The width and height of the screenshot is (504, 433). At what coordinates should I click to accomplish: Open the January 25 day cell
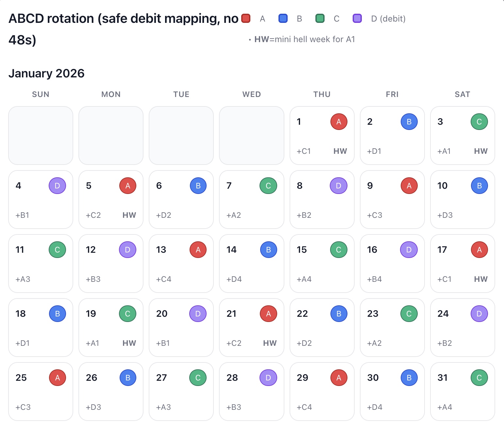pyautogui.click(x=41, y=392)
